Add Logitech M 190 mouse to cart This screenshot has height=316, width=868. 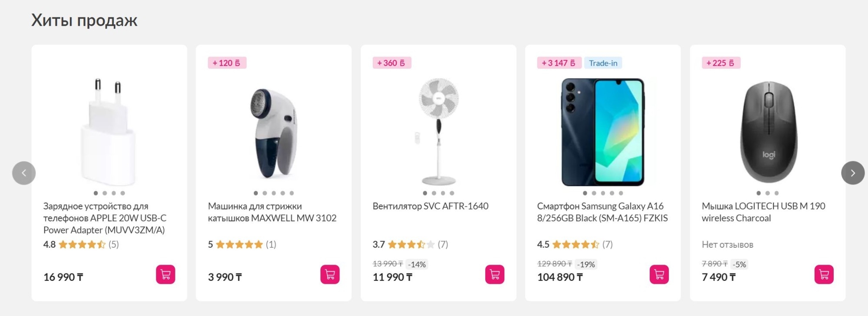824,275
